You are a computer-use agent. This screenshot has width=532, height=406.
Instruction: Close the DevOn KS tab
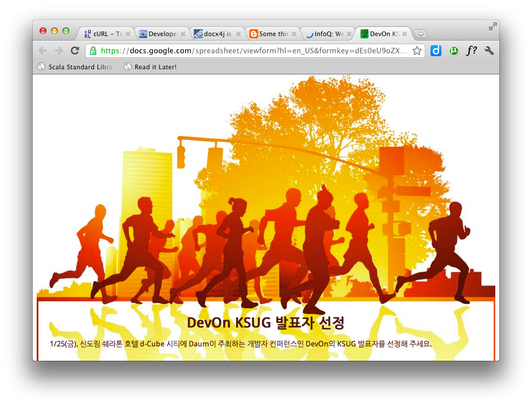click(404, 34)
